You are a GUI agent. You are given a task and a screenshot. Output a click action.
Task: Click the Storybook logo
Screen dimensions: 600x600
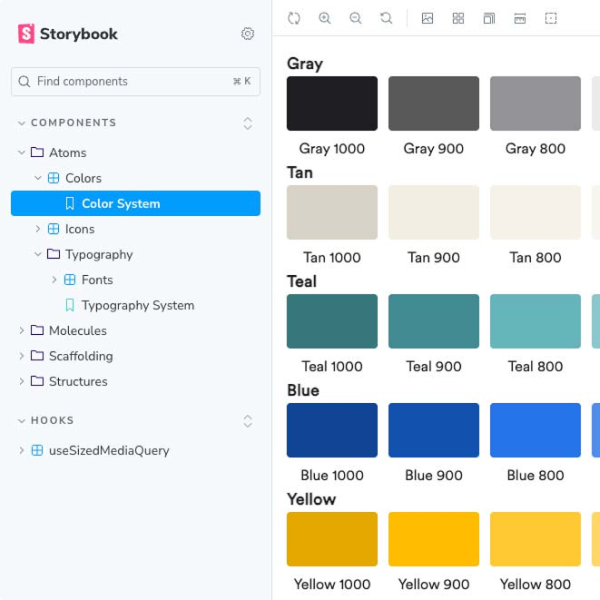pyautogui.click(x=68, y=34)
